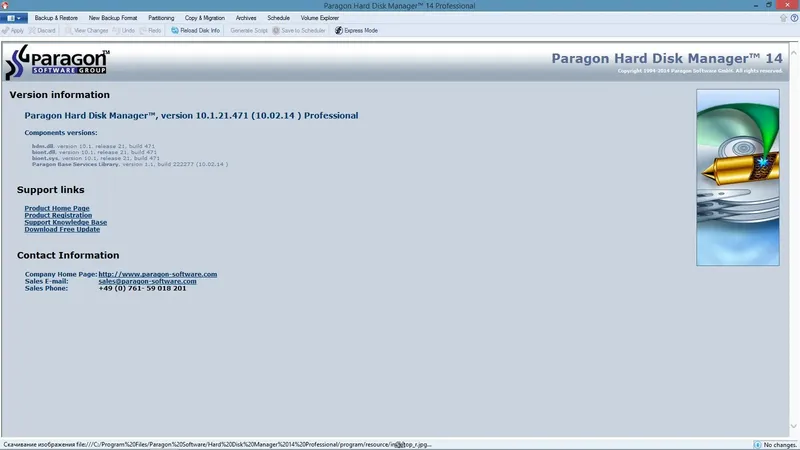Click the Contact Information heading

(68, 256)
